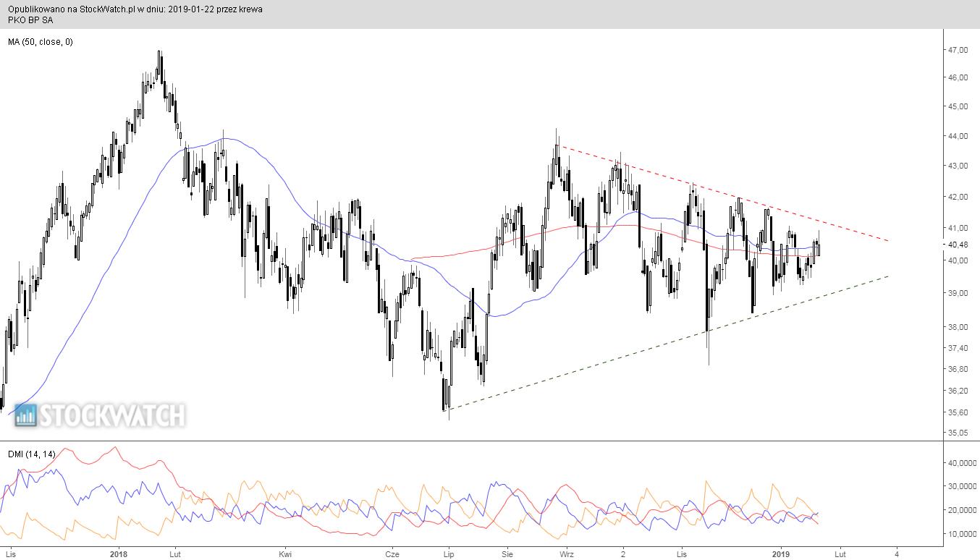Click the red dashed upper trendline
This screenshot has width=980, height=560.
(722, 192)
